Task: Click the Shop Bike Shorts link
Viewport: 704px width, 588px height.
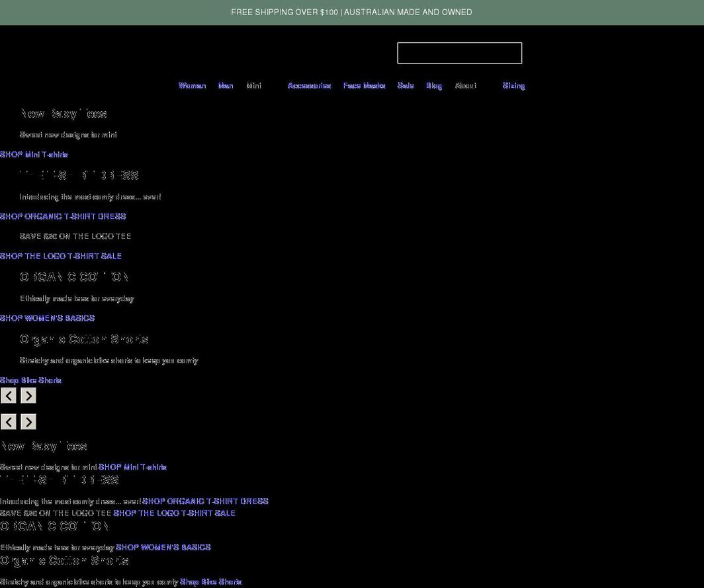Action: click(x=30, y=380)
